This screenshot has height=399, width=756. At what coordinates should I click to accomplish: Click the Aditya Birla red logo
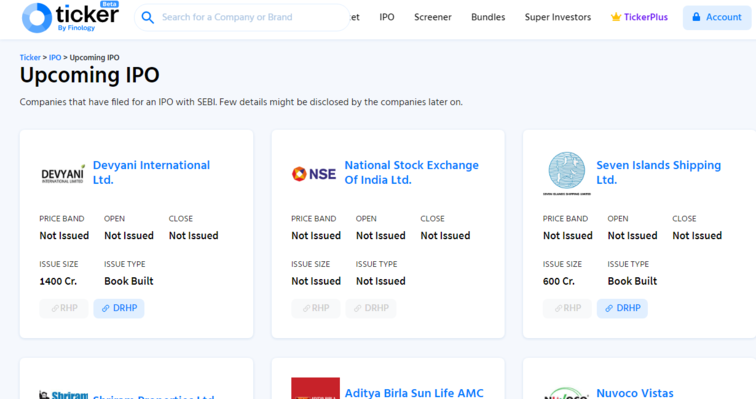click(315, 388)
